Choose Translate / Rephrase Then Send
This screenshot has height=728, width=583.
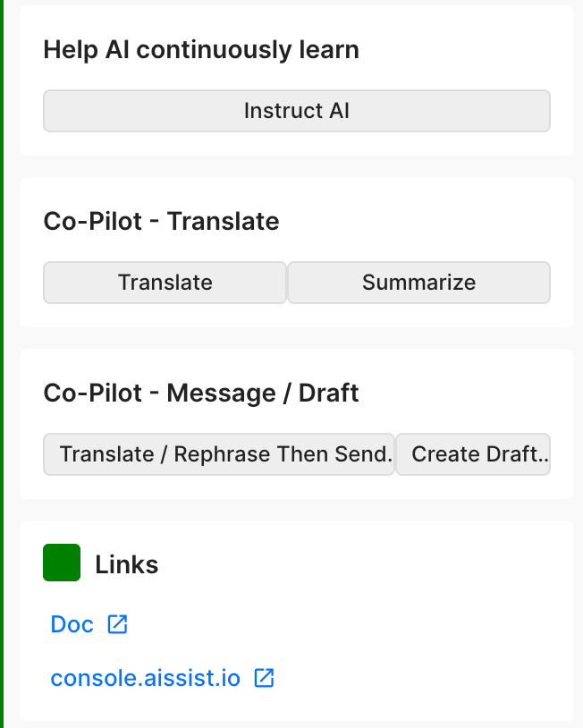[219, 454]
